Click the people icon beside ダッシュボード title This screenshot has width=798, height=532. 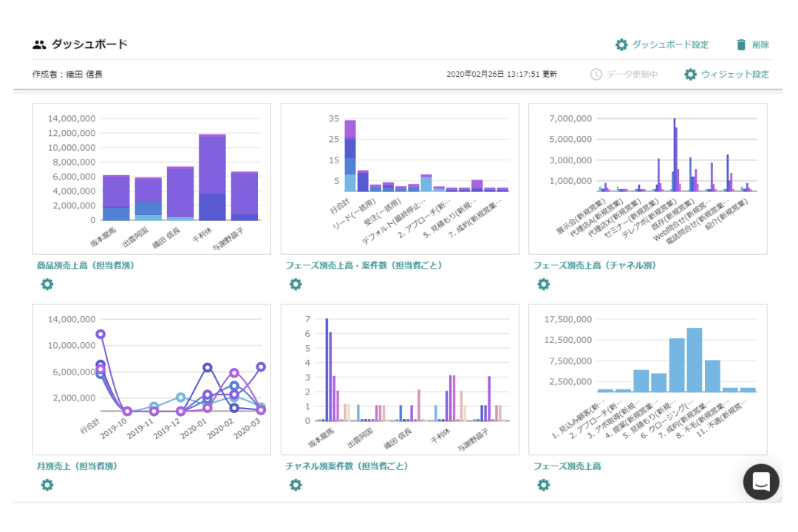click(39, 45)
